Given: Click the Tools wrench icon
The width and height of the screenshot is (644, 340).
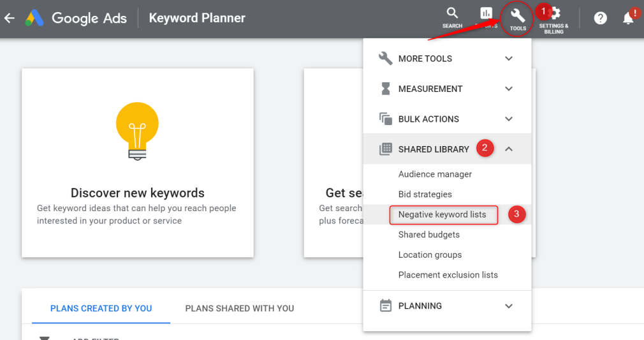Looking at the screenshot, I should (x=518, y=17).
